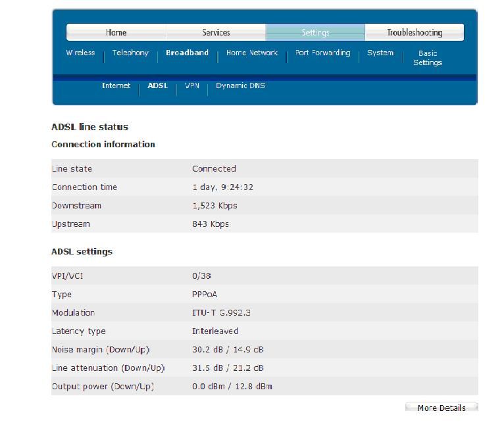504x432 pixels.
Task: Click the Upstream label
Action: (70, 224)
